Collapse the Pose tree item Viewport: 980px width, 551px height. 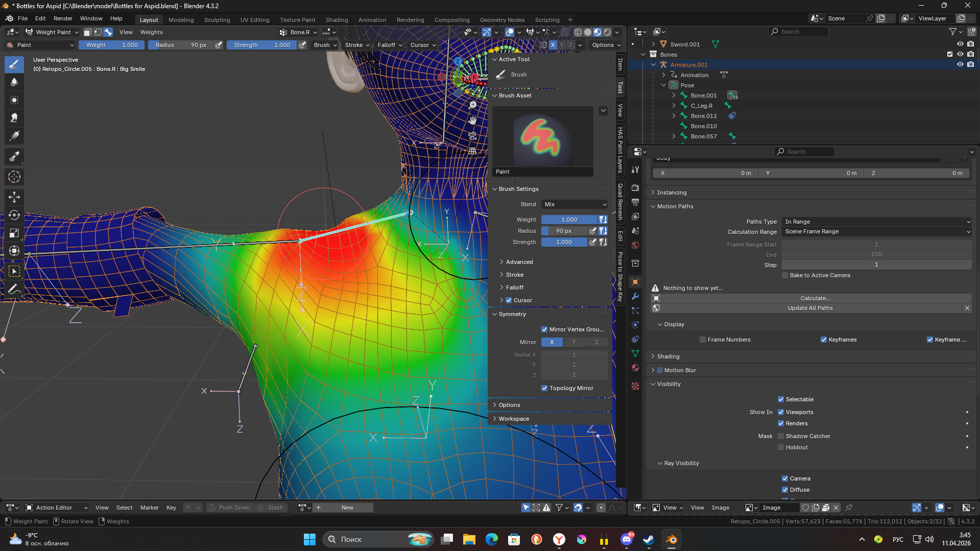click(x=663, y=85)
